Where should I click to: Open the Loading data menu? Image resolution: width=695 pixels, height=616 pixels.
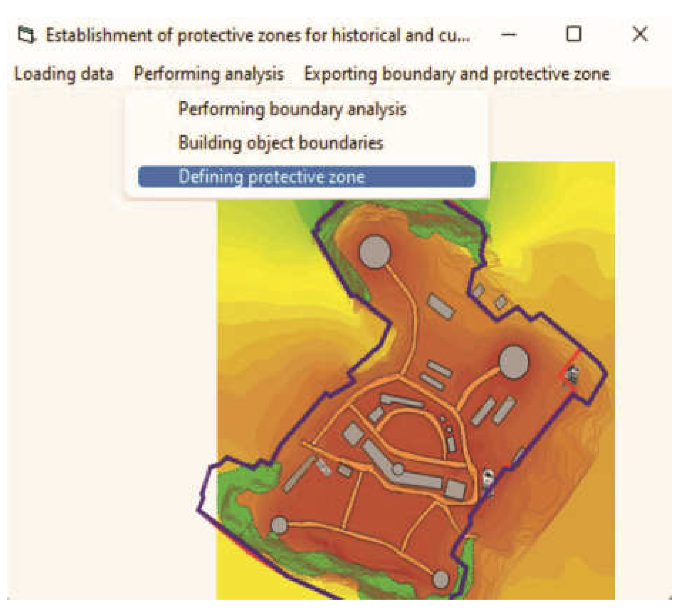coord(64,74)
